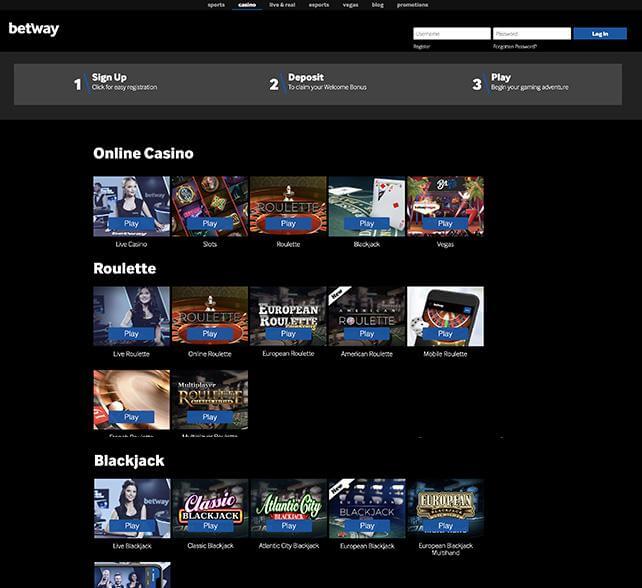Play Online Roulette game
Viewport: 642px width, 588px height.
coord(210,334)
